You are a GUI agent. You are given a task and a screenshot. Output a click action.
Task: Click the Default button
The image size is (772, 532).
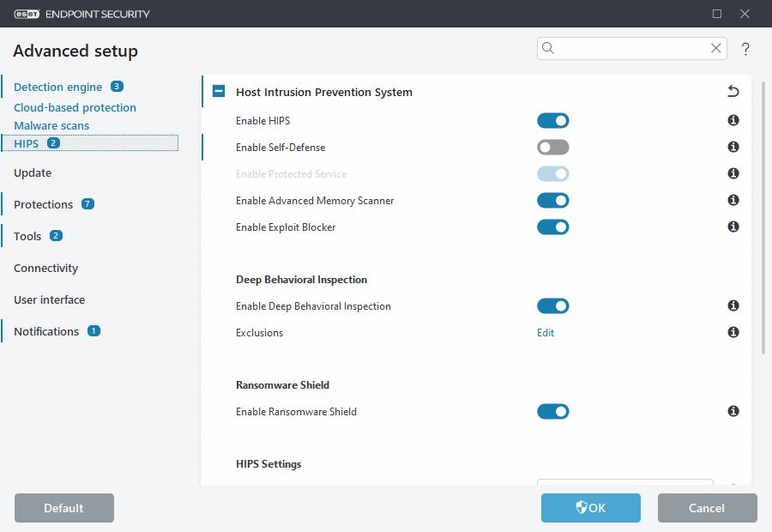tap(64, 508)
